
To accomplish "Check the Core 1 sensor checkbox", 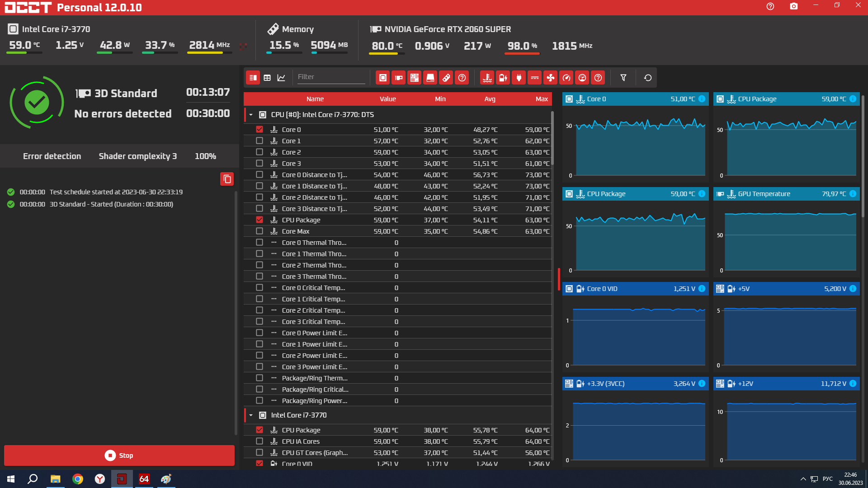I will click(259, 141).
